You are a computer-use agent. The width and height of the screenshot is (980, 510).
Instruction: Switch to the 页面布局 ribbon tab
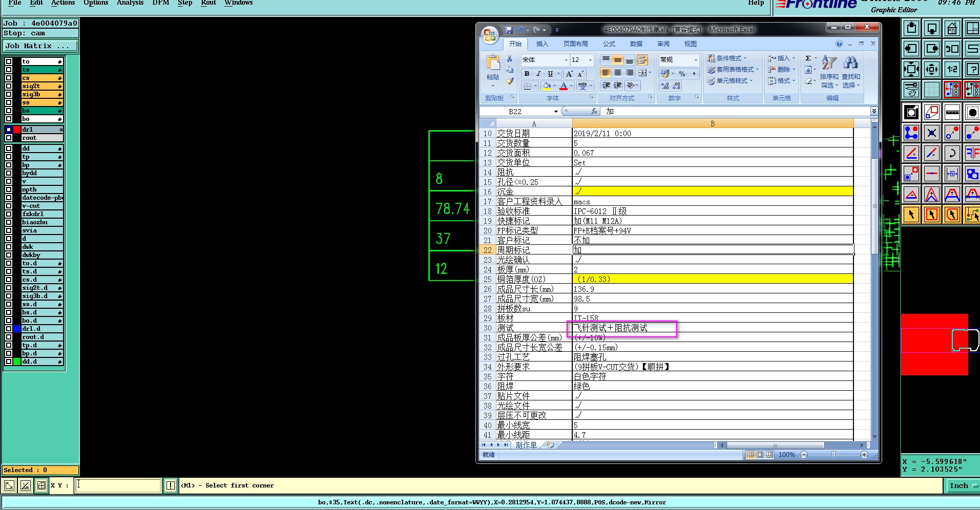coord(576,44)
